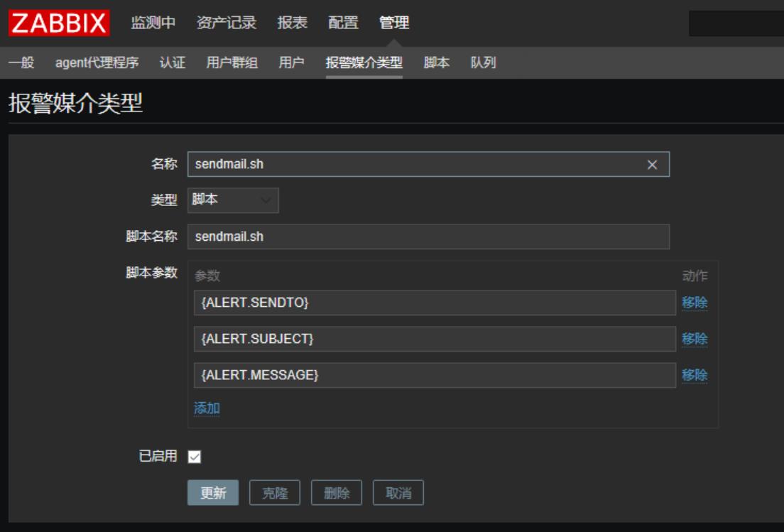Open the 管理 menu
Viewport: 784px width, 532px height.
394,23
